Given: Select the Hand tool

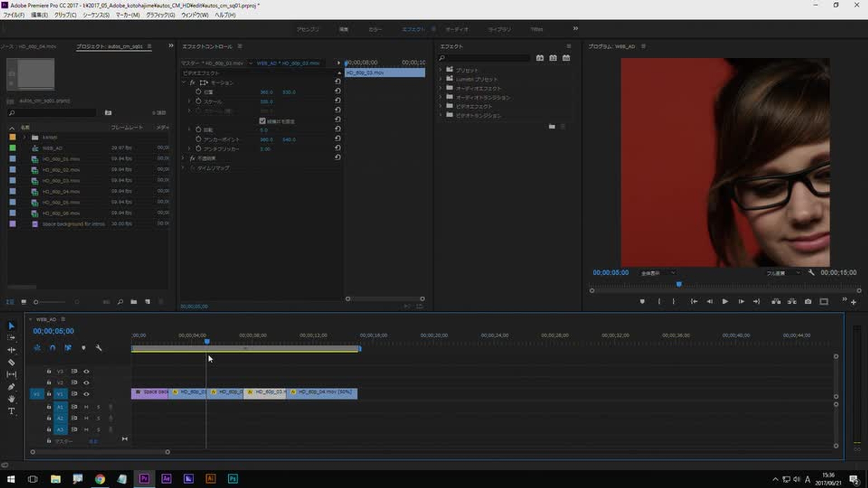Looking at the screenshot, I should click(11, 399).
